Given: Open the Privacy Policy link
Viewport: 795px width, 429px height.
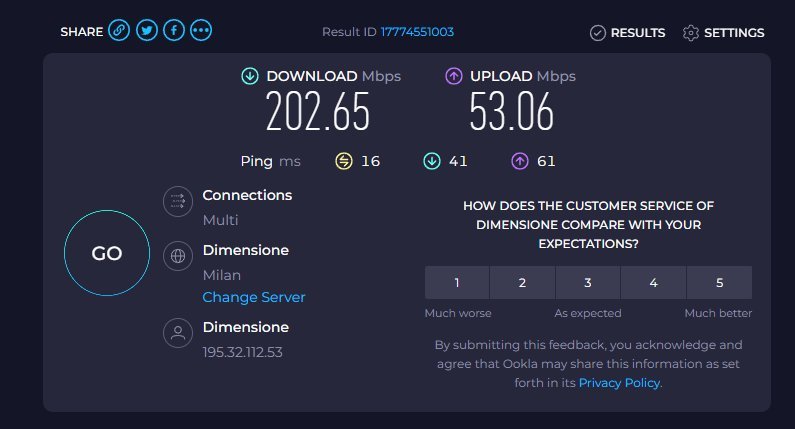Looking at the screenshot, I should pyautogui.click(x=619, y=382).
